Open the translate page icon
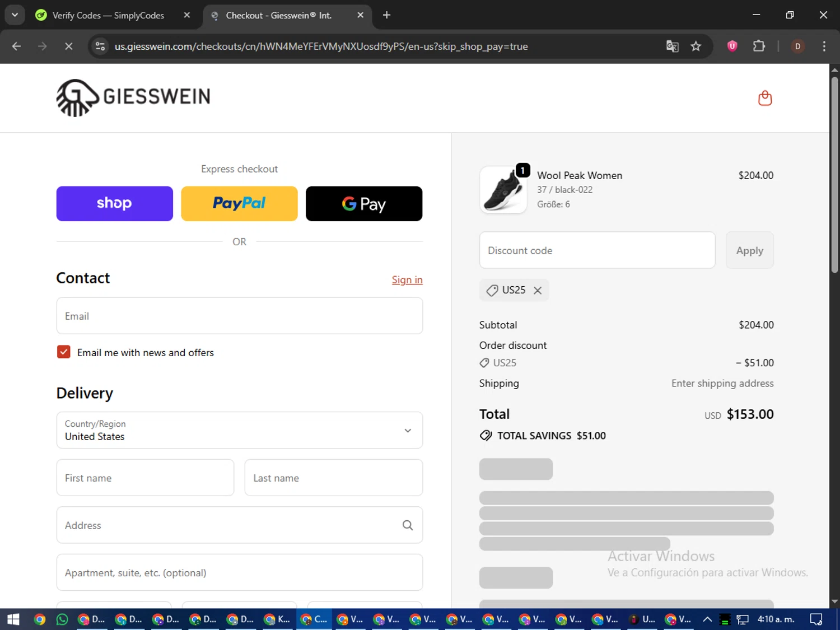 (672, 46)
